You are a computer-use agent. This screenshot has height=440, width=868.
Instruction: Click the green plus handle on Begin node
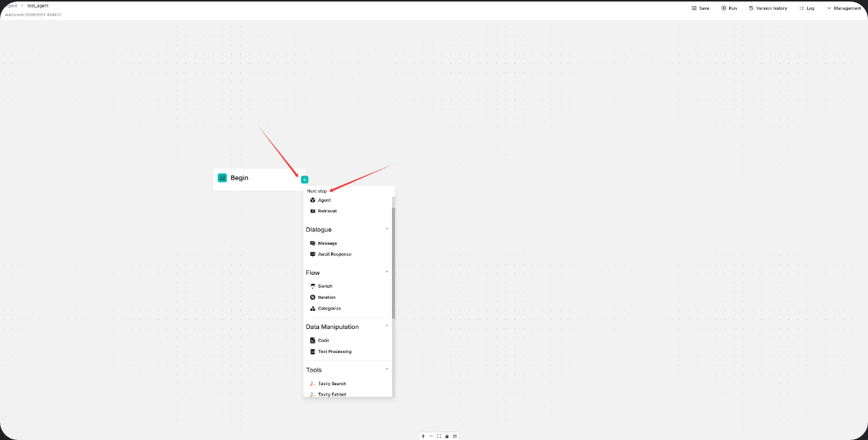point(304,179)
